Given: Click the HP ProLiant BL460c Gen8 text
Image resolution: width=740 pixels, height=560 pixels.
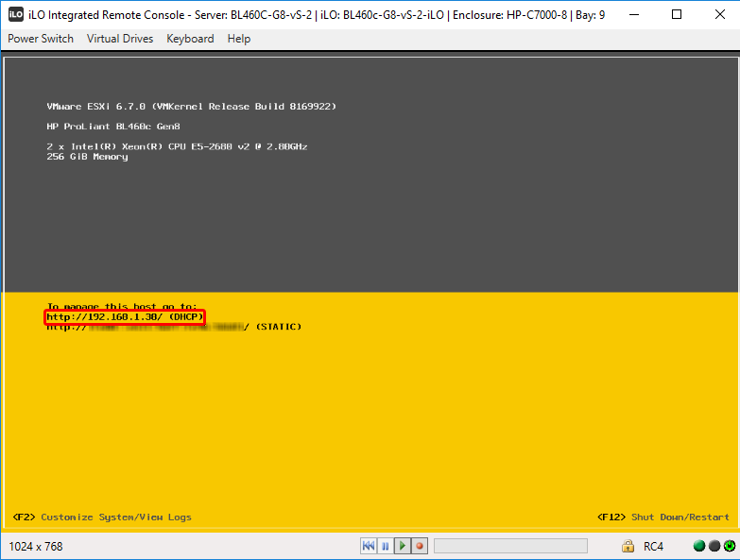Looking at the screenshot, I should point(113,127).
